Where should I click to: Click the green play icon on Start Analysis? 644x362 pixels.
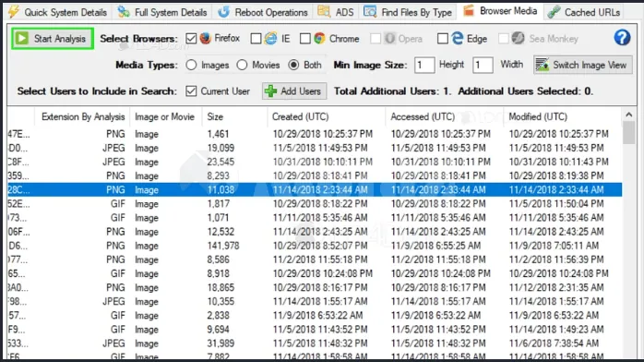coord(22,38)
